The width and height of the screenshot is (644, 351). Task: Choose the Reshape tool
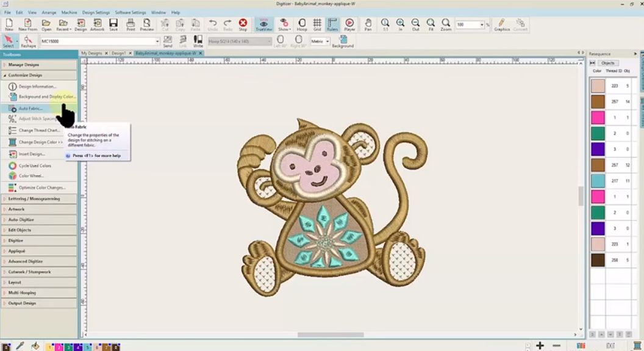click(x=28, y=41)
